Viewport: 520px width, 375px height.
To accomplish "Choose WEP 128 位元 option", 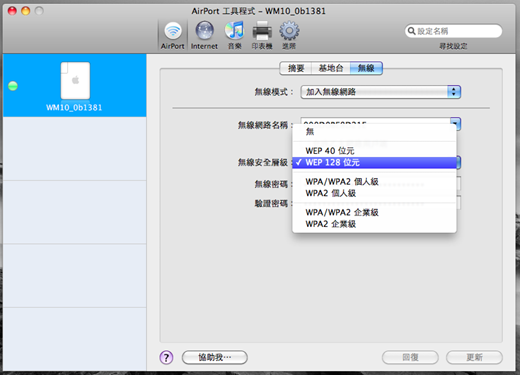I will pyautogui.click(x=374, y=162).
